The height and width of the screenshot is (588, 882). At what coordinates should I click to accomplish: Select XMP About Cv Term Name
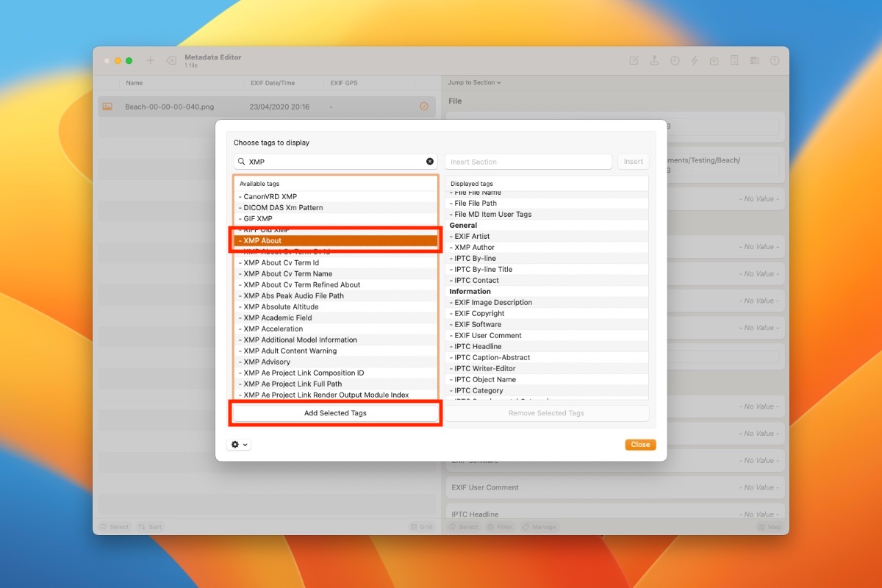click(336, 273)
